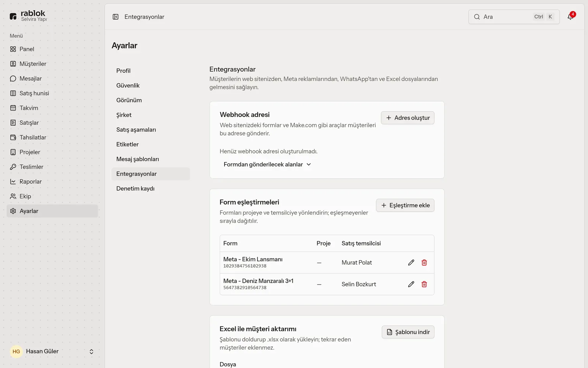Focus the Ara search field
The image size is (588, 368).
coord(514,17)
